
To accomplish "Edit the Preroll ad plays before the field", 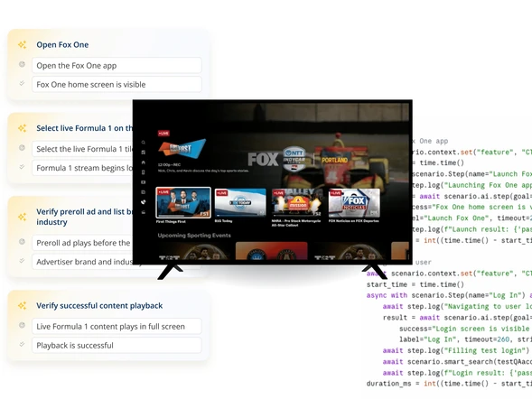I will click(x=82, y=243).
